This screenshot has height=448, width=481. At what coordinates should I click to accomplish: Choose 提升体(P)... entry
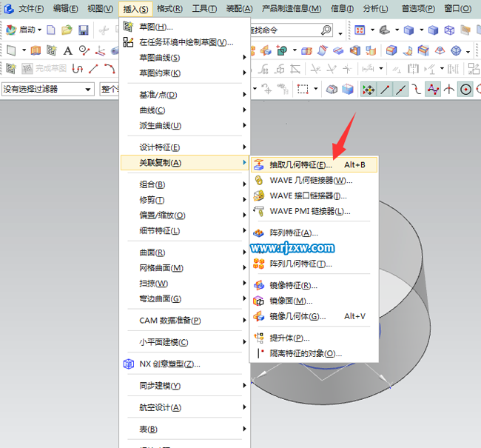(314, 338)
